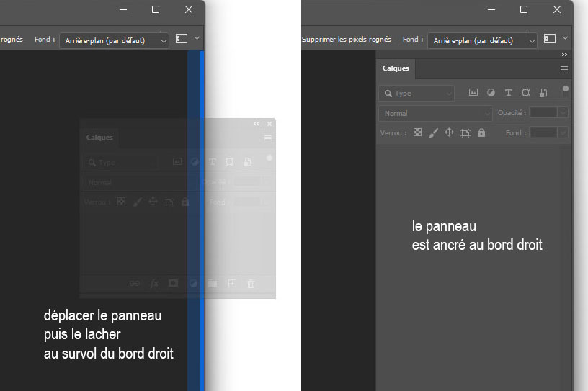The width and height of the screenshot is (588, 391).
Task: Create new layer plus icon in floating panel
Action: (x=232, y=284)
